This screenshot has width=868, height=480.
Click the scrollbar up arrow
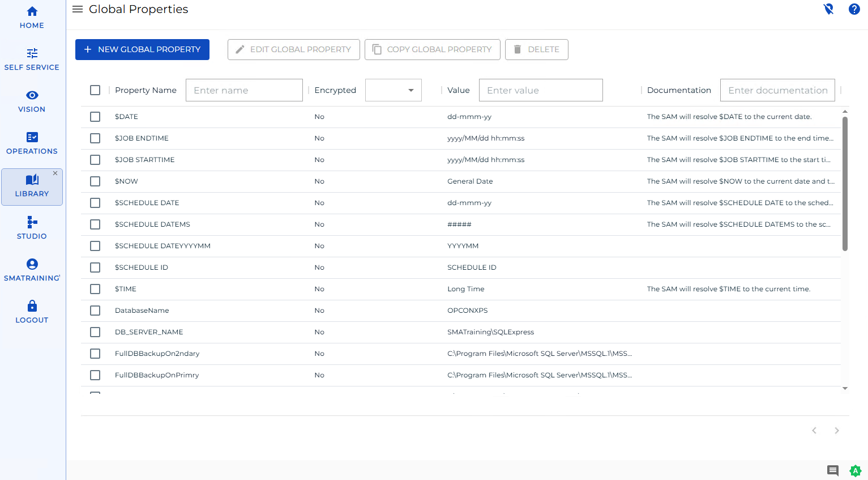tap(845, 112)
